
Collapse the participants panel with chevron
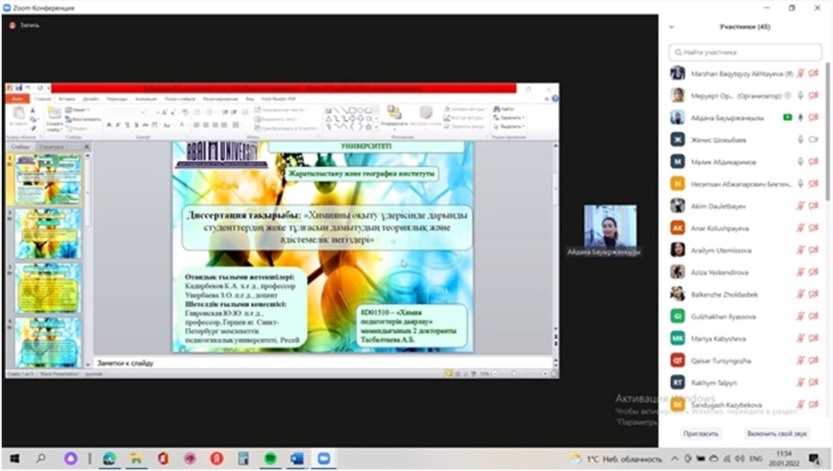pos(670,27)
